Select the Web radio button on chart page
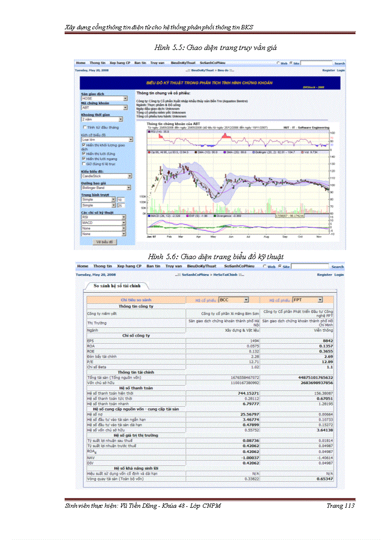Screen dimensions: 392x540 [278, 63]
